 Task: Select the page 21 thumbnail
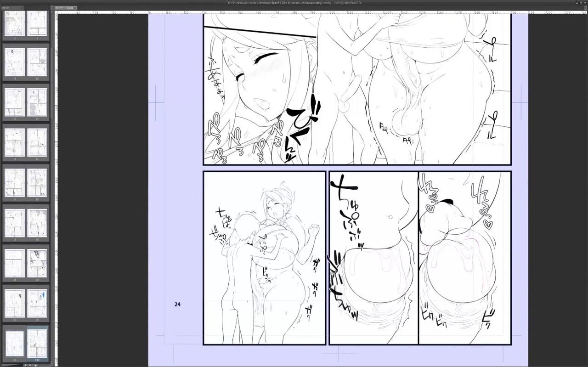coord(15,264)
